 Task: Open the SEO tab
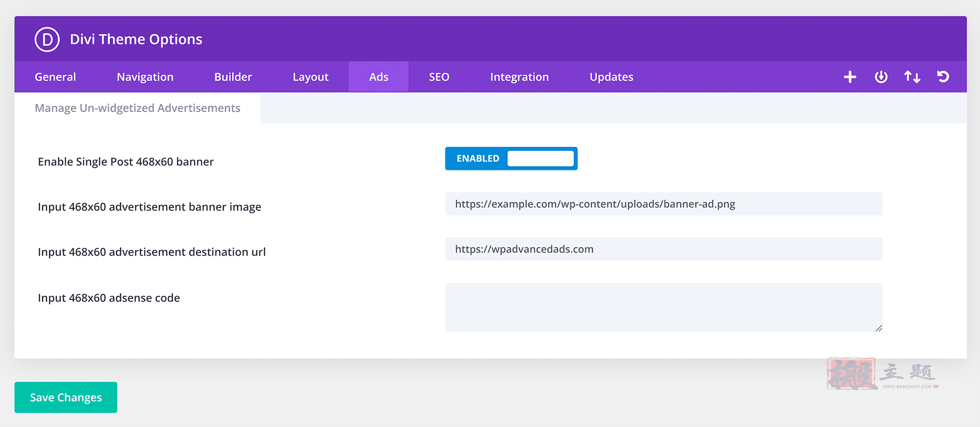click(439, 77)
